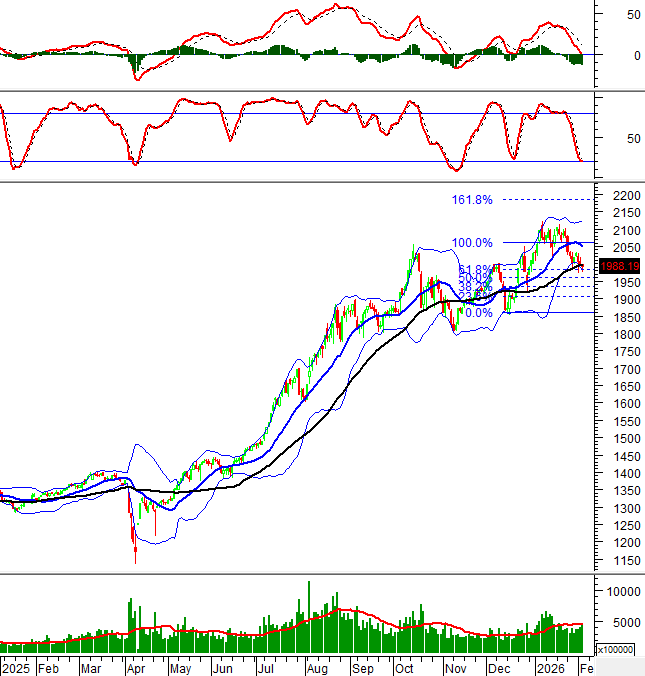
Task: Select the 100.0% Fibonacci level label
Action: coord(472,243)
